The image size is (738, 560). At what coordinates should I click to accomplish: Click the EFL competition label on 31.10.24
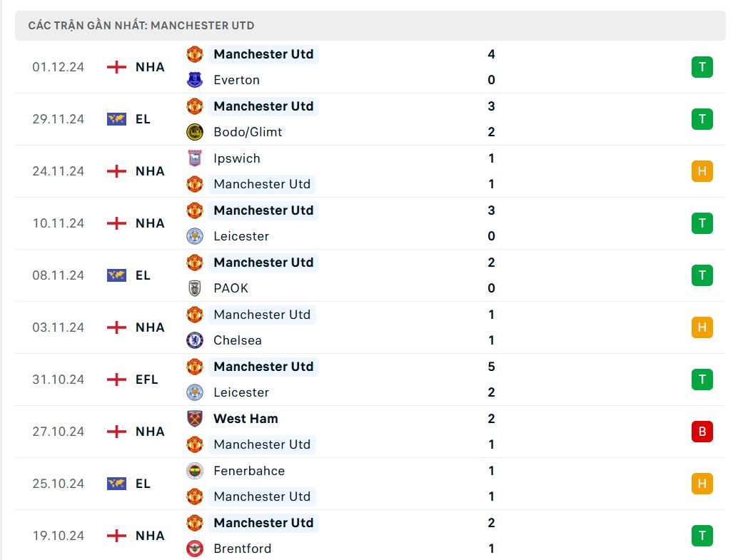tap(147, 380)
